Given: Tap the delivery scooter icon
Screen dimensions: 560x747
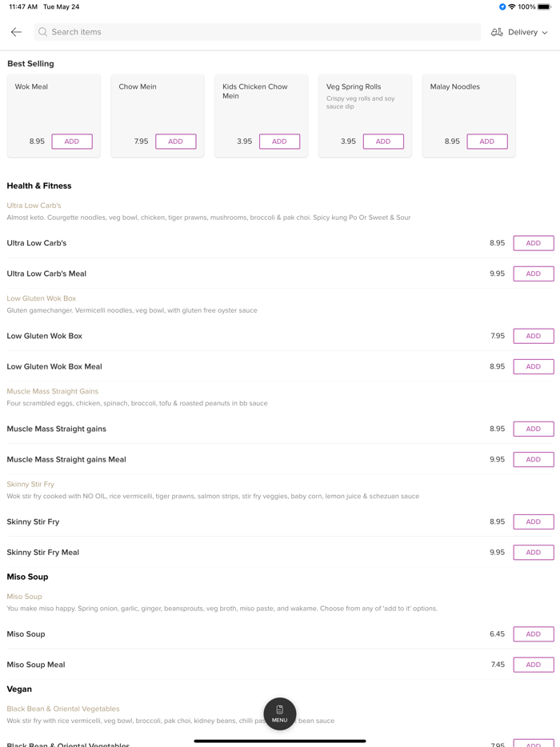Looking at the screenshot, I should tap(497, 32).
